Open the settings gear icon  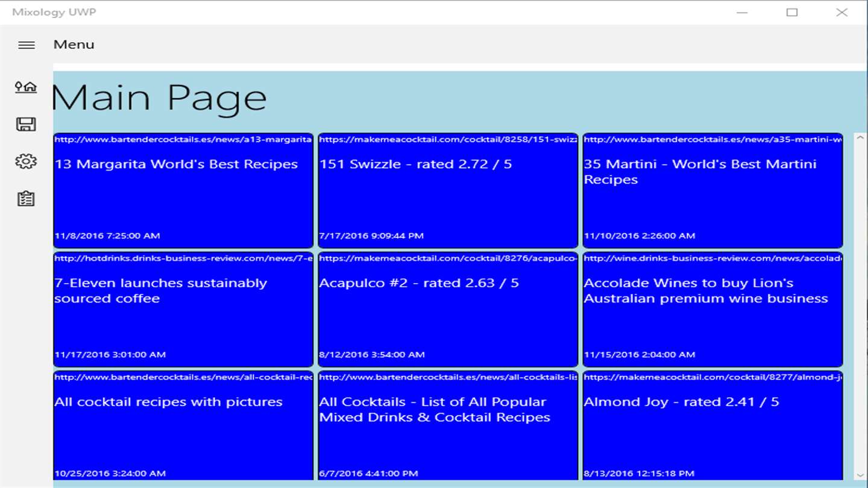(x=26, y=161)
